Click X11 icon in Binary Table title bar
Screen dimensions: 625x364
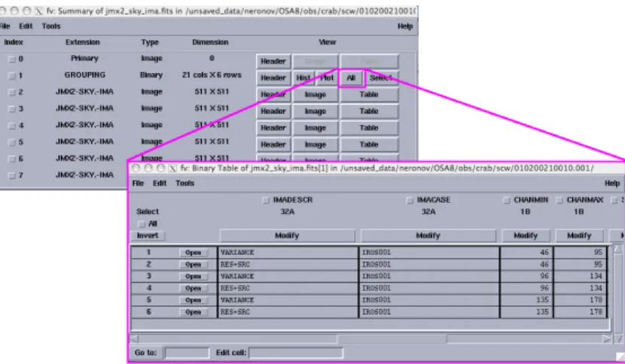pos(172,168)
